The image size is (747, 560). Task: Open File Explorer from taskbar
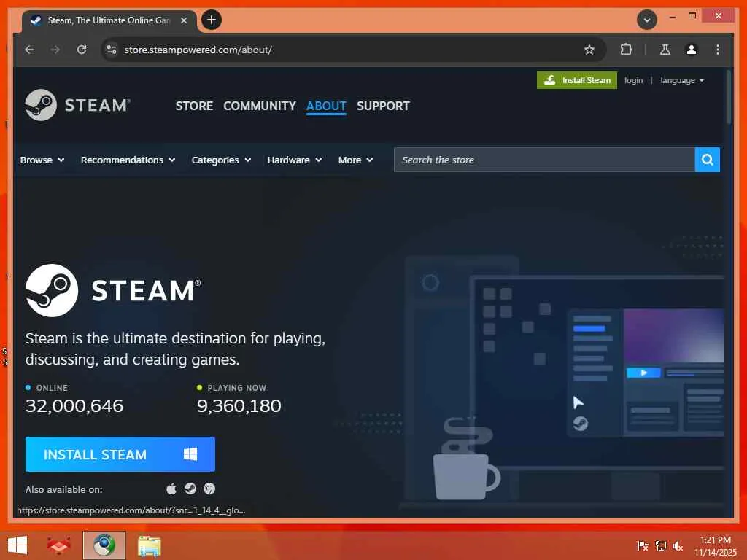[149, 545]
